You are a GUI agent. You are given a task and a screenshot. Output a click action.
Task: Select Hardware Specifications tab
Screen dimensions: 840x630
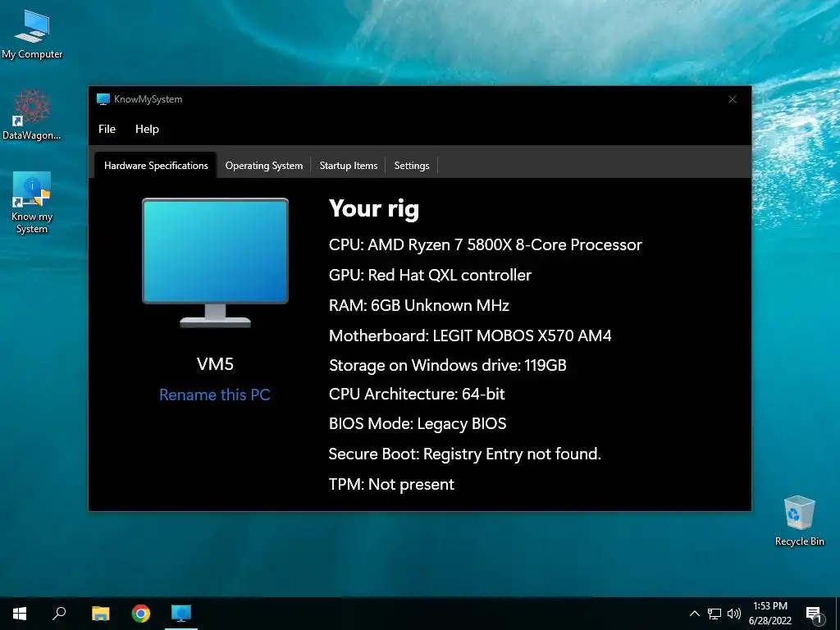156,166
